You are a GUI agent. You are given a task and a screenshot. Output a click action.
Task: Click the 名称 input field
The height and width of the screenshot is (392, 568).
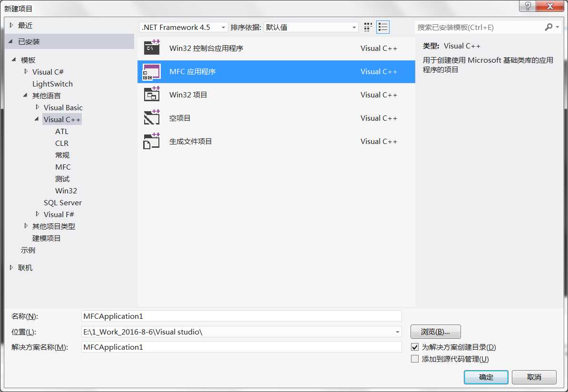242,316
